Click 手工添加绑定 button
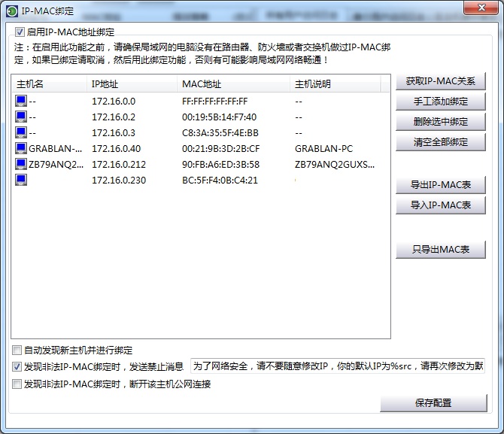The image size is (504, 434). [x=441, y=102]
